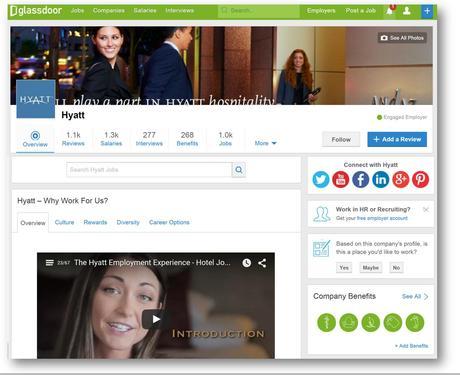Open Hyatt's Google Plus page
This screenshot has width=460, height=375.
[x=401, y=179]
